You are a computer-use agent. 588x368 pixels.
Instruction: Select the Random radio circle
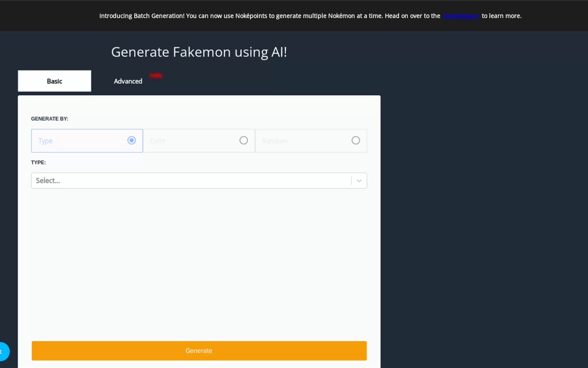pos(356,140)
